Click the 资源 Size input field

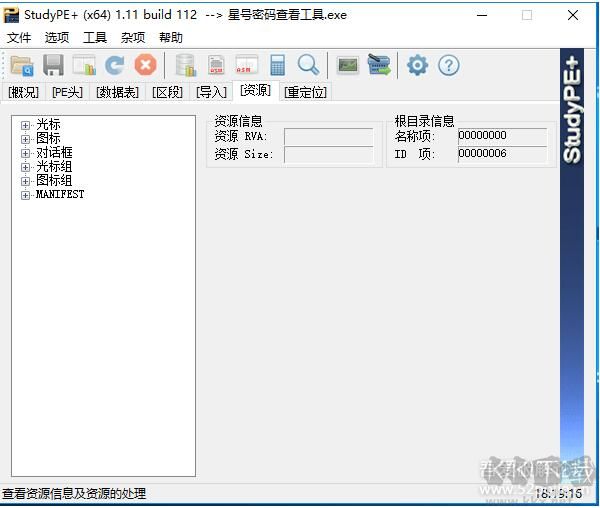pos(329,155)
